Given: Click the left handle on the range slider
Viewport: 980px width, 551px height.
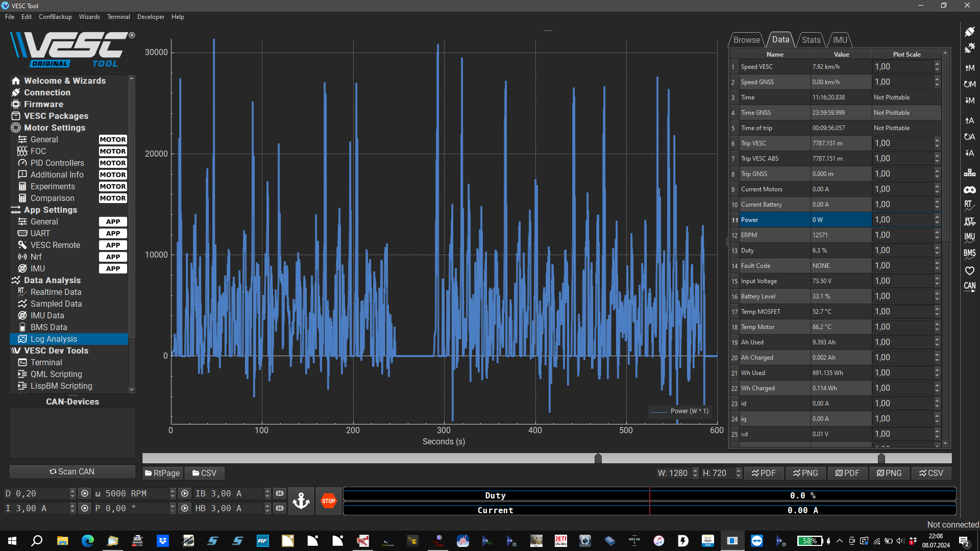Looking at the screenshot, I should 598,458.
